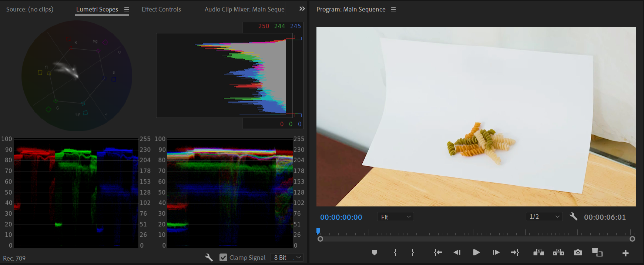Open Audio Clip Mixer tab

[x=245, y=9]
